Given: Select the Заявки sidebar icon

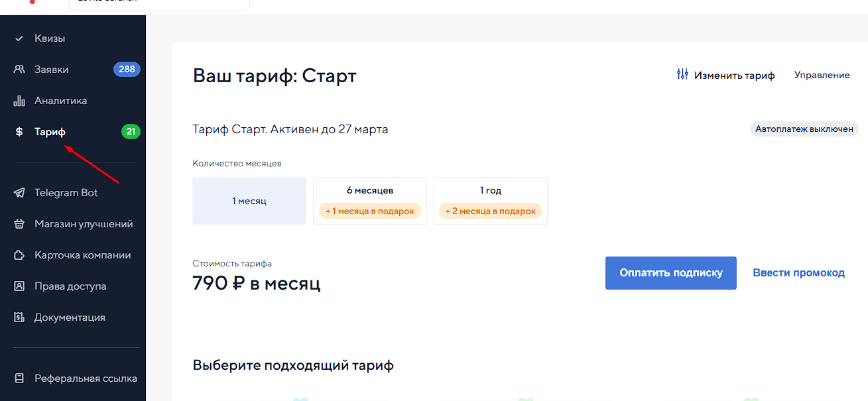Looking at the screenshot, I should (19, 69).
